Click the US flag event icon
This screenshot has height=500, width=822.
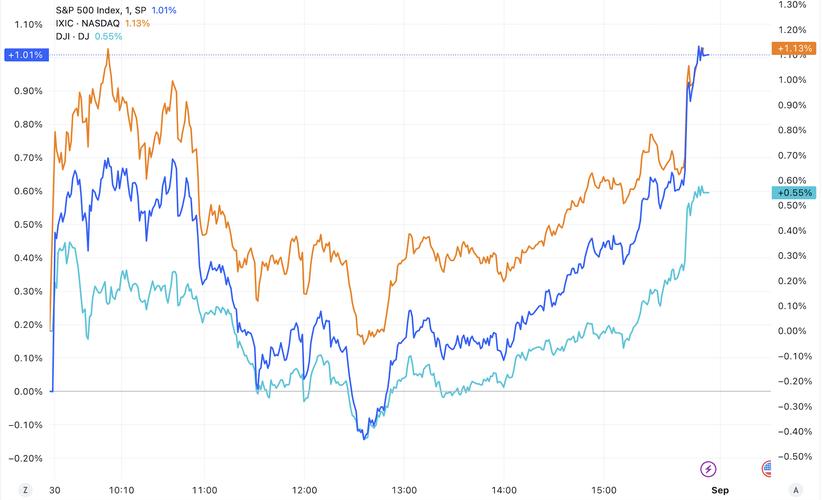coord(767,468)
